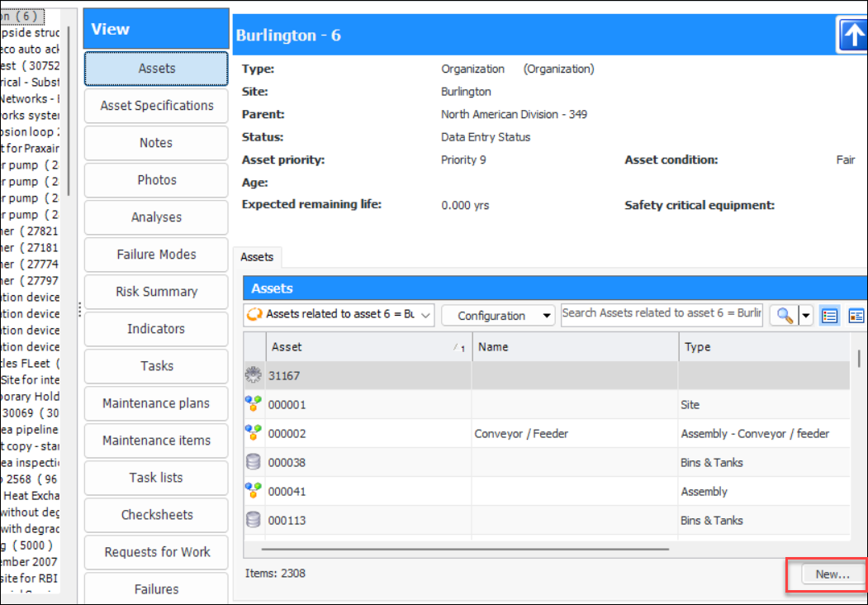The width and height of the screenshot is (868, 605).
Task: Open the Configuration dropdown
Action: point(497,316)
